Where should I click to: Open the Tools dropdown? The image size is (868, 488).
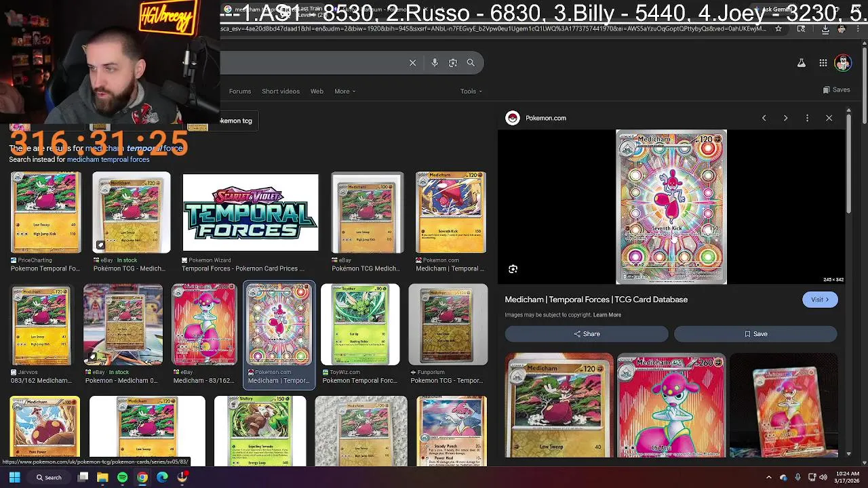click(x=471, y=91)
